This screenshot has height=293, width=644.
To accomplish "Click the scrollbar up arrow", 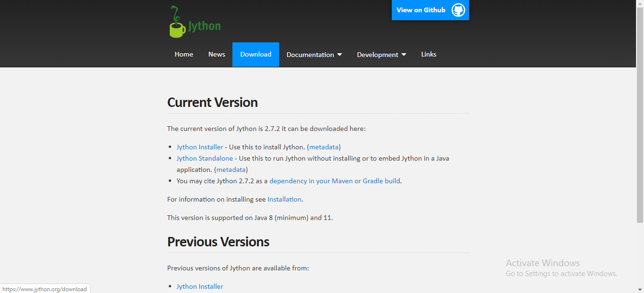I will [640, 4].
